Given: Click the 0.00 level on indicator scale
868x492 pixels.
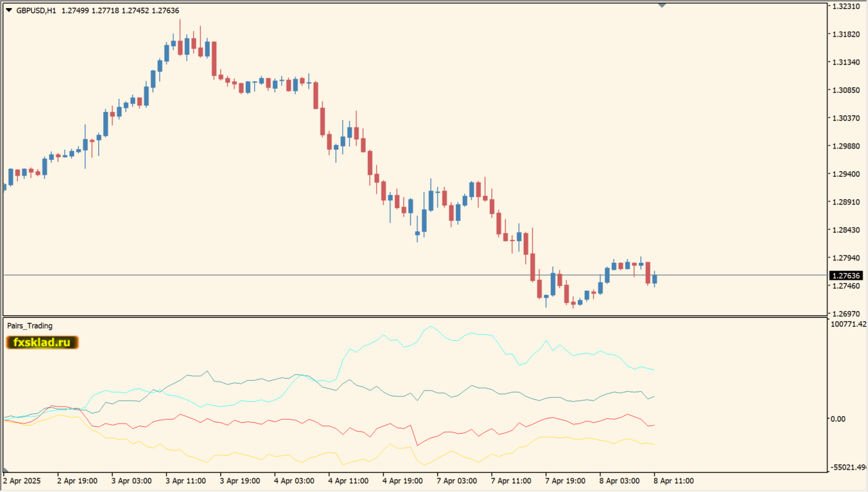Looking at the screenshot, I should [838, 419].
